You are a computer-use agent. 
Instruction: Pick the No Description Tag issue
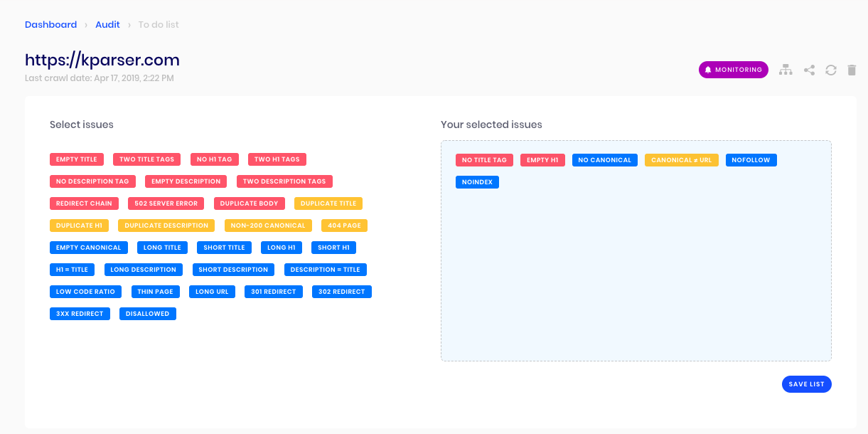click(x=92, y=181)
